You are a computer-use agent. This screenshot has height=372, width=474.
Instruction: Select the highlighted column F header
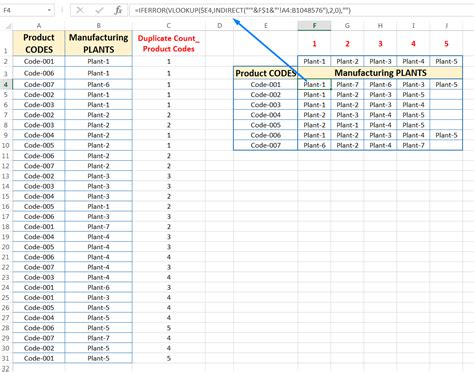click(x=314, y=26)
